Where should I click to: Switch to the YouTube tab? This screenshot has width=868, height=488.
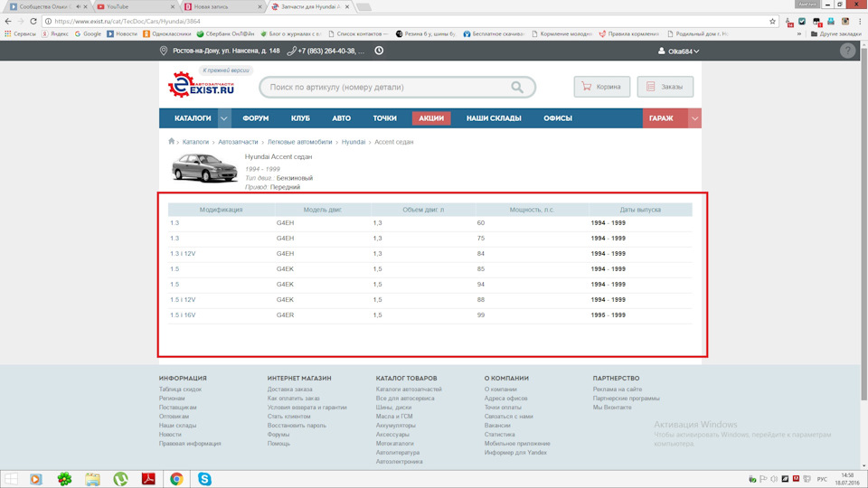[x=135, y=6]
